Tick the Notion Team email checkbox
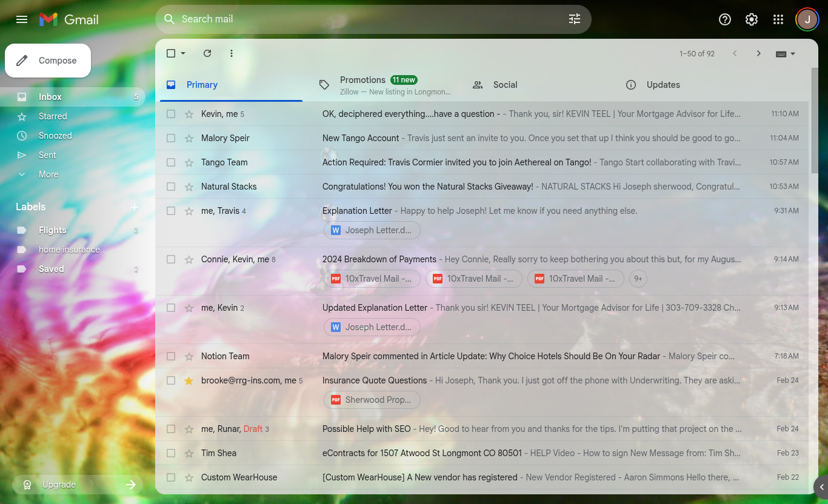828x504 pixels. (x=171, y=356)
